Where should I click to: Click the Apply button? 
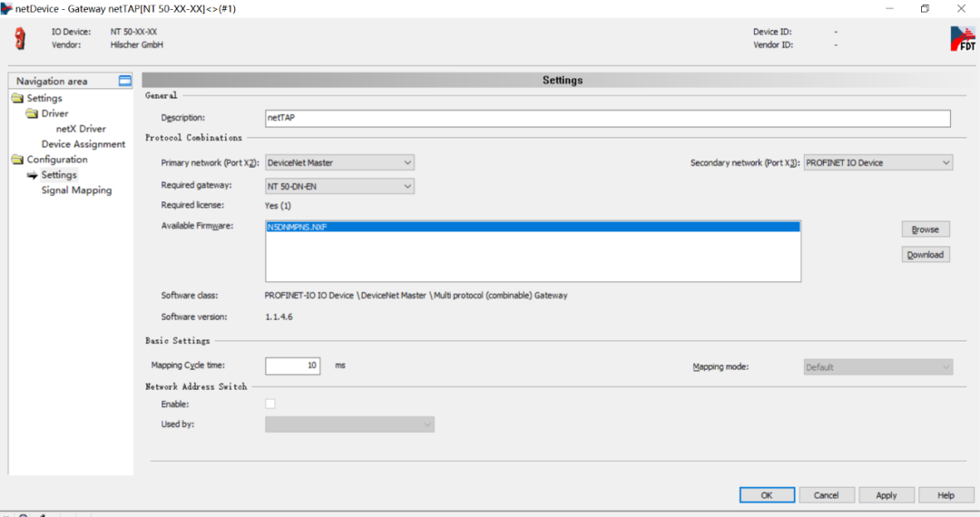pos(886,495)
